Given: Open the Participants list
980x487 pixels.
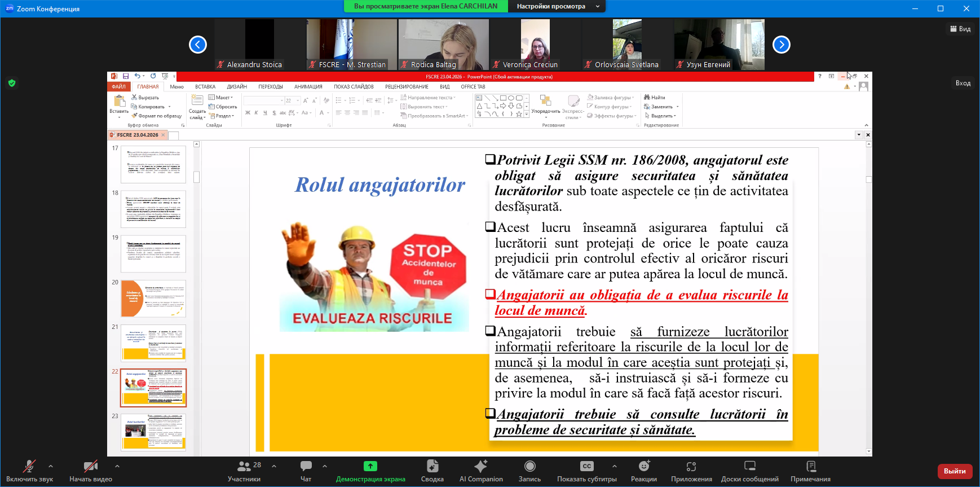Looking at the screenshot, I should [244, 471].
